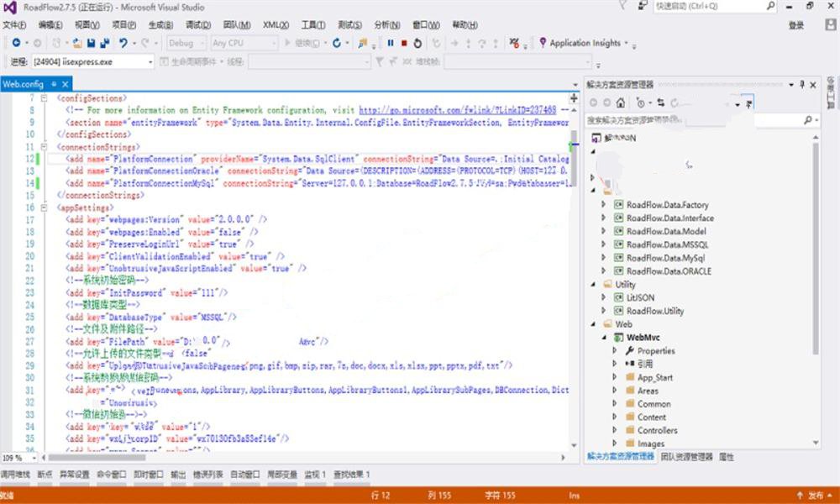Click the Undo arrow toolbar icon

pos(123,43)
